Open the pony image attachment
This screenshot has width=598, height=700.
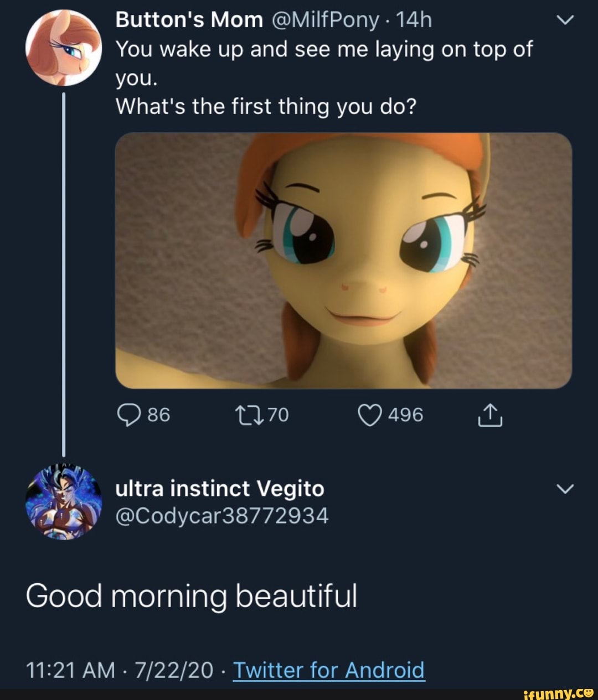click(x=343, y=260)
